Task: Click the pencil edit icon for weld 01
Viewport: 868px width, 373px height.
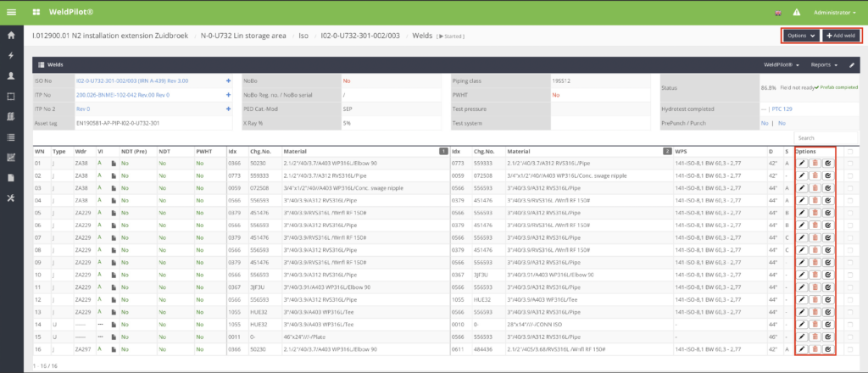Action: pos(802,164)
